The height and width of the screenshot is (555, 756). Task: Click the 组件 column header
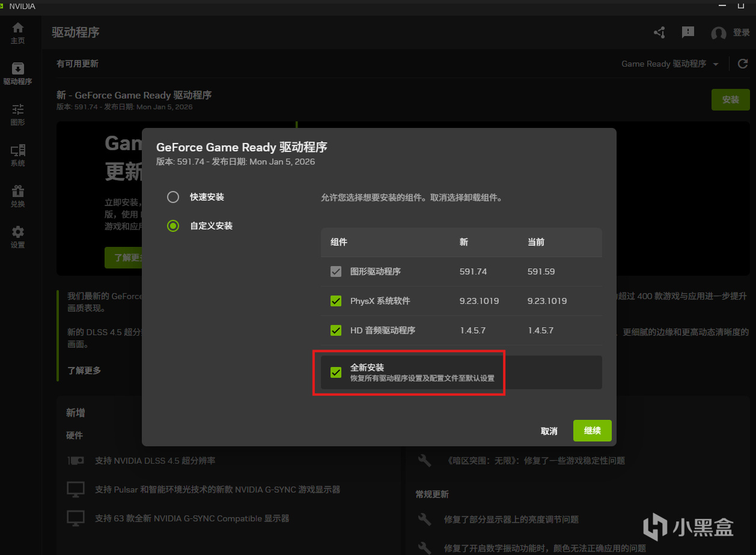pyautogui.click(x=339, y=242)
